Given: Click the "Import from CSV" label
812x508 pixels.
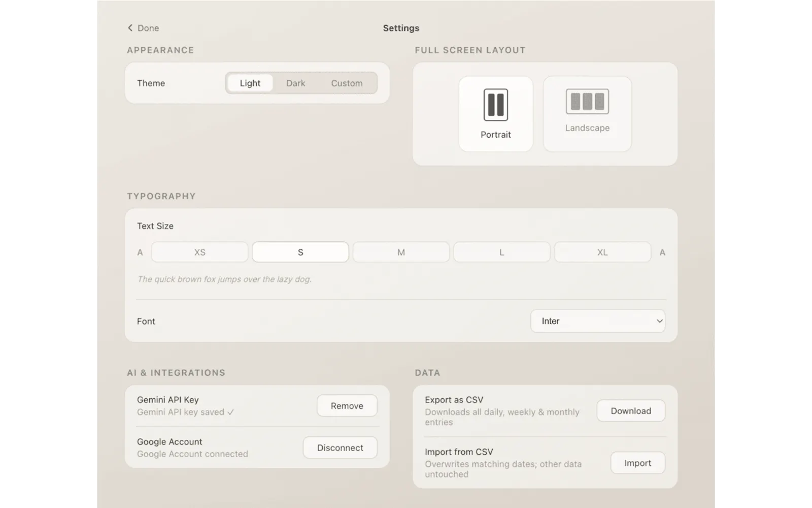Looking at the screenshot, I should 459,452.
